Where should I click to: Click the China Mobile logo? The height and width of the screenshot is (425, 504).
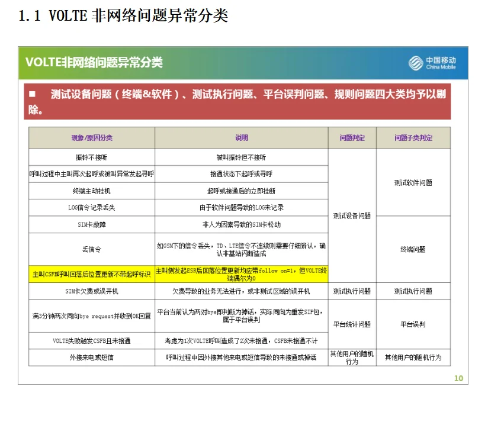432,63
